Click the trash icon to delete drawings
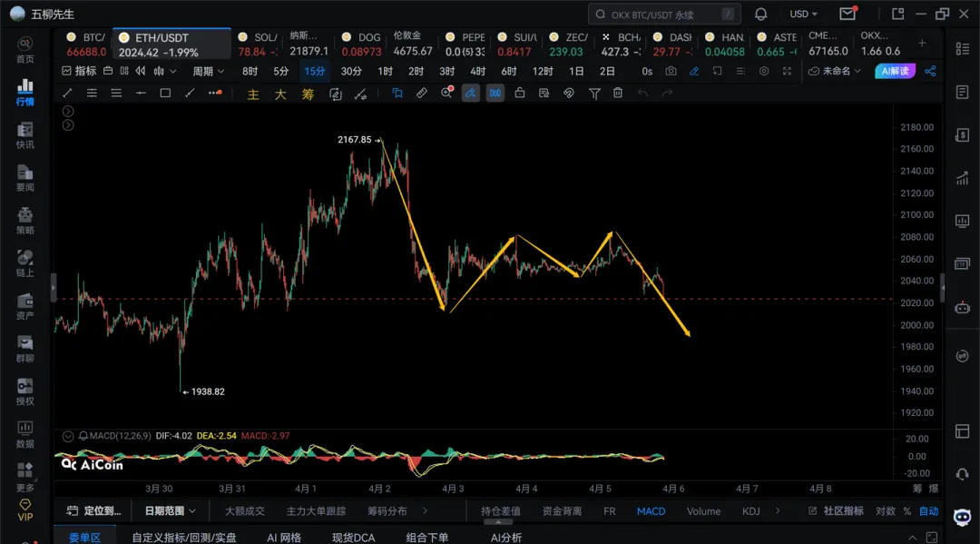This screenshot has height=544, width=980. pyautogui.click(x=618, y=94)
